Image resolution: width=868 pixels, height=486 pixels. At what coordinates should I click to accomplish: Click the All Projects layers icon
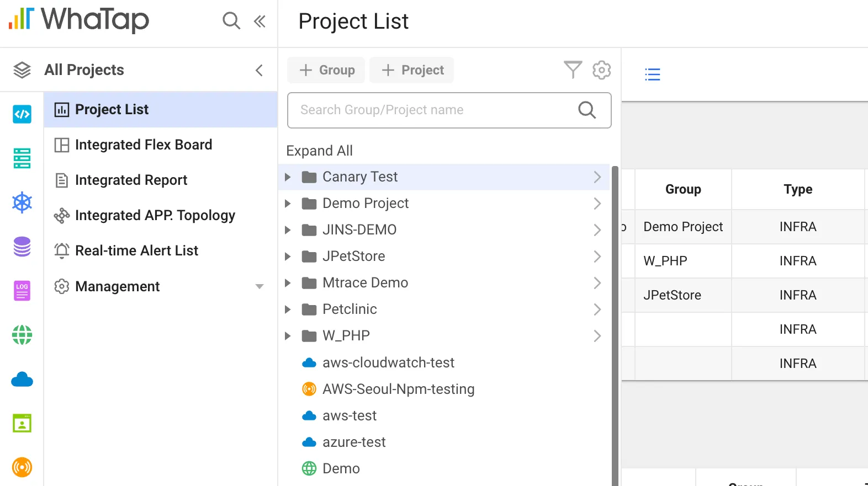point(22,70)
